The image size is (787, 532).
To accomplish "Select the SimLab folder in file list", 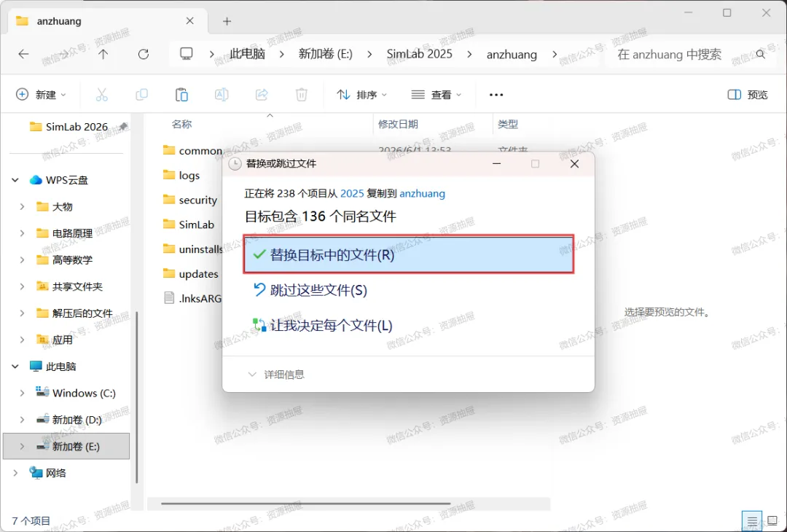I will click(189, 224).
